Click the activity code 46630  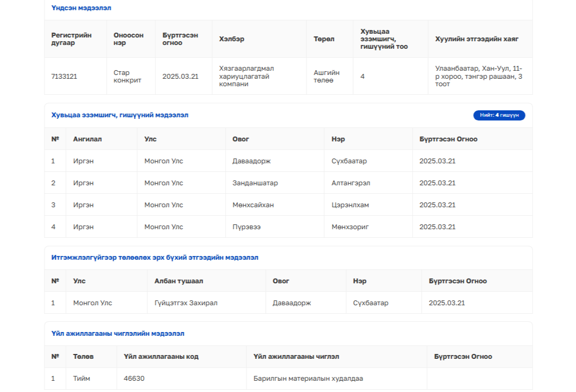(134, 379)
